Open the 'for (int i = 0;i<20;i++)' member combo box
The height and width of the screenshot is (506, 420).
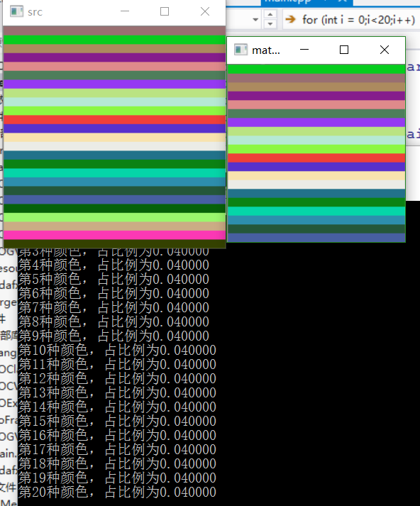[x=351, y=20]
